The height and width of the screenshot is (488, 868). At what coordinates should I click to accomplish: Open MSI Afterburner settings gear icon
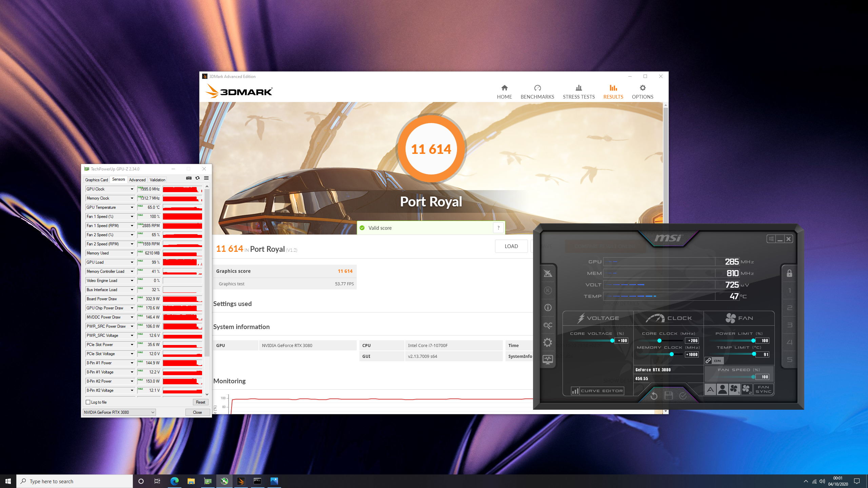click(548, 342)
